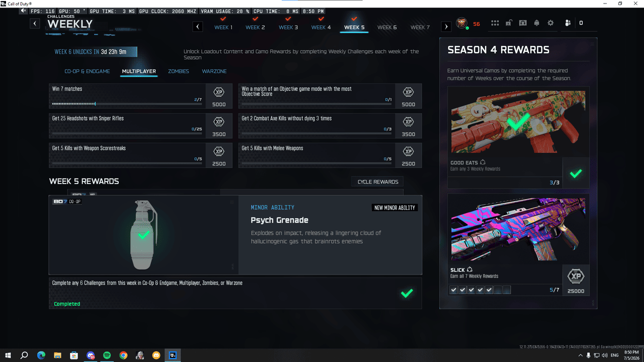Open Google Chrome from the taskbar
The height and width of the screenshot is (362, 644).
click(x=123, y=355)
